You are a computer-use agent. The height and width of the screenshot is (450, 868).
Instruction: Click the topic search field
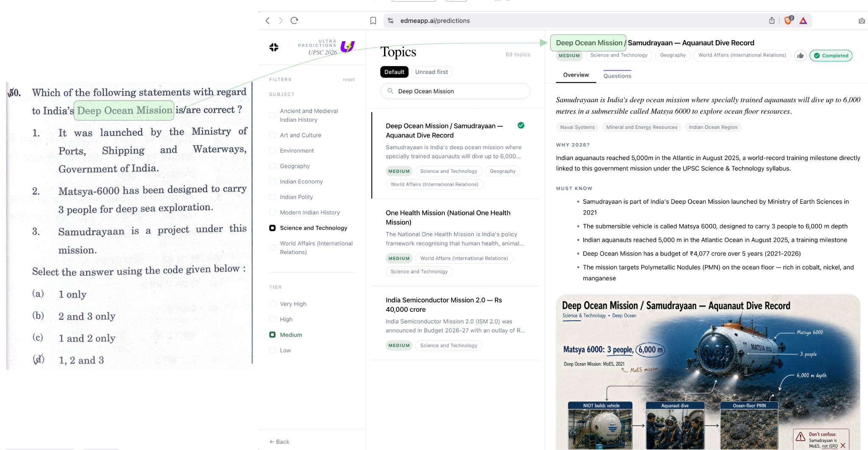[x=455, y=91]
